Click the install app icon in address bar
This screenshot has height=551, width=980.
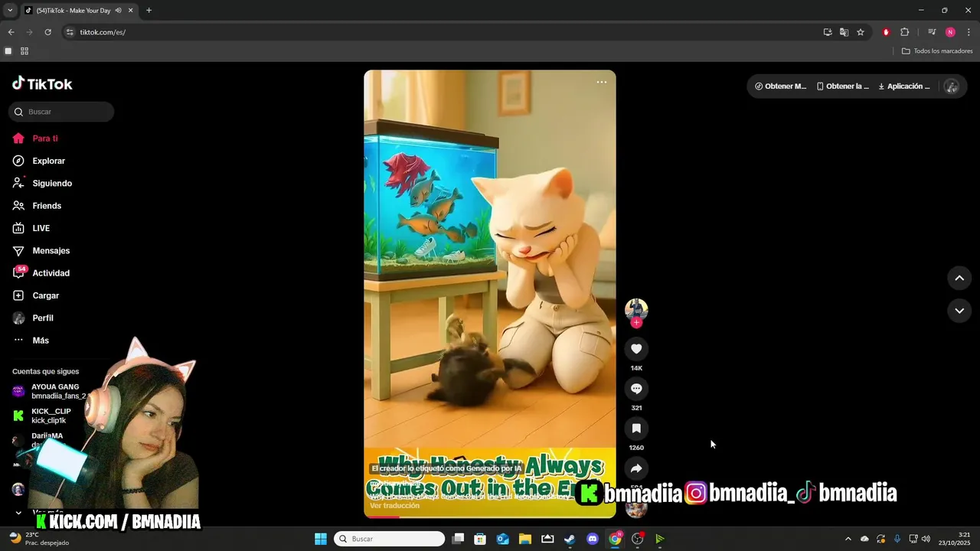pyautogui.click(x=828, y=32)
